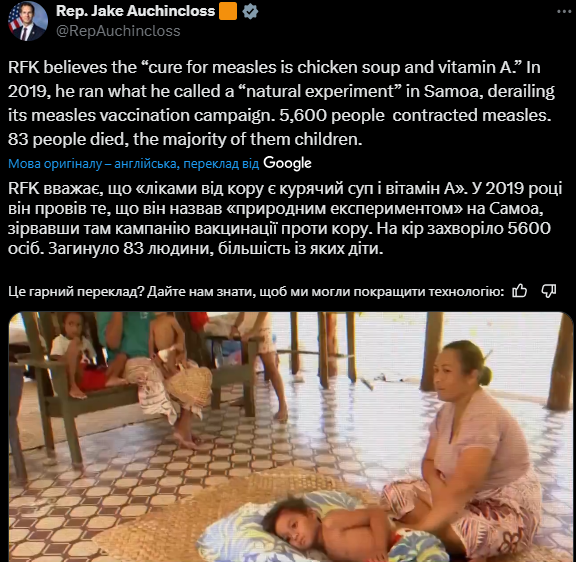Viewport: 576px width, 562px height.
Task: Click the orange square affiliation badge
Action: 228,11
